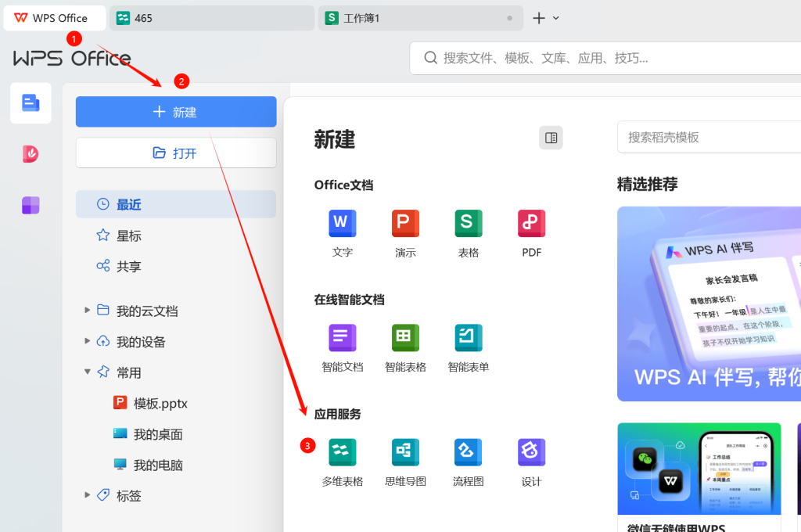Viewport: 801px width, 532px height.
Task: Launch 多维表格 multidimensional table
Action: (343, 462)
